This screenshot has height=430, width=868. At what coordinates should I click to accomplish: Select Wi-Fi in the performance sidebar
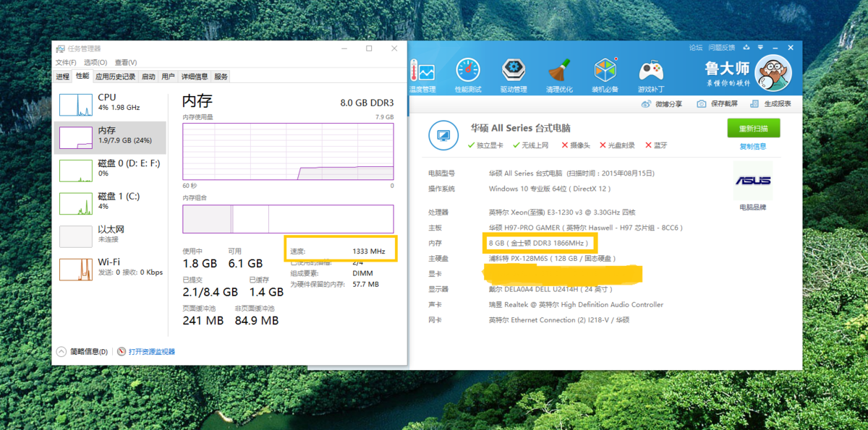[x=110, y=269]
